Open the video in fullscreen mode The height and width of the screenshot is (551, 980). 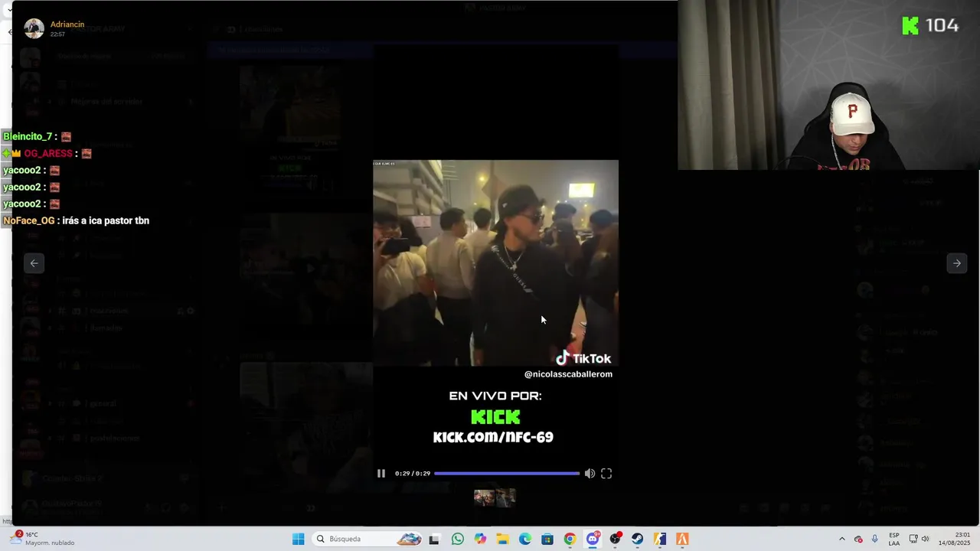[x=606, y=474]
